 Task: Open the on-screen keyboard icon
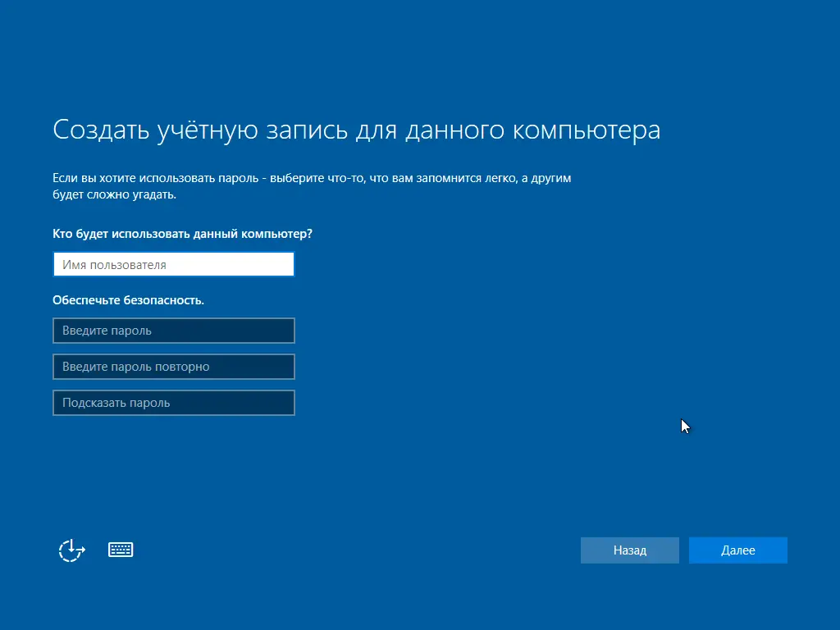tap(121, 550)
